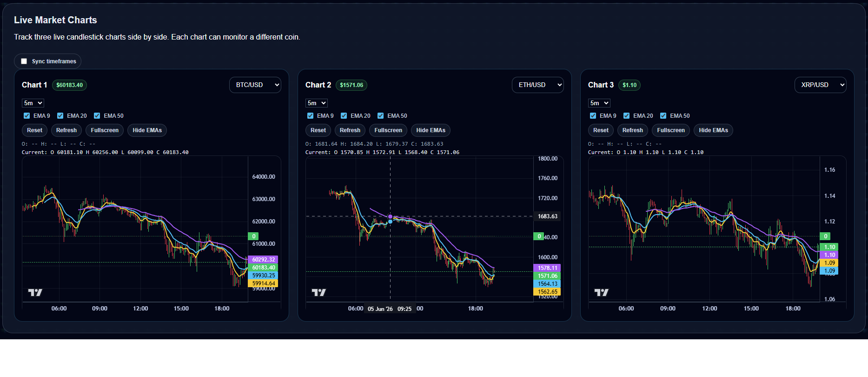Click blue 1564.13 label in Chart 2
The height and width of the screenshot is (377, 868).
[x=547, y=284]
